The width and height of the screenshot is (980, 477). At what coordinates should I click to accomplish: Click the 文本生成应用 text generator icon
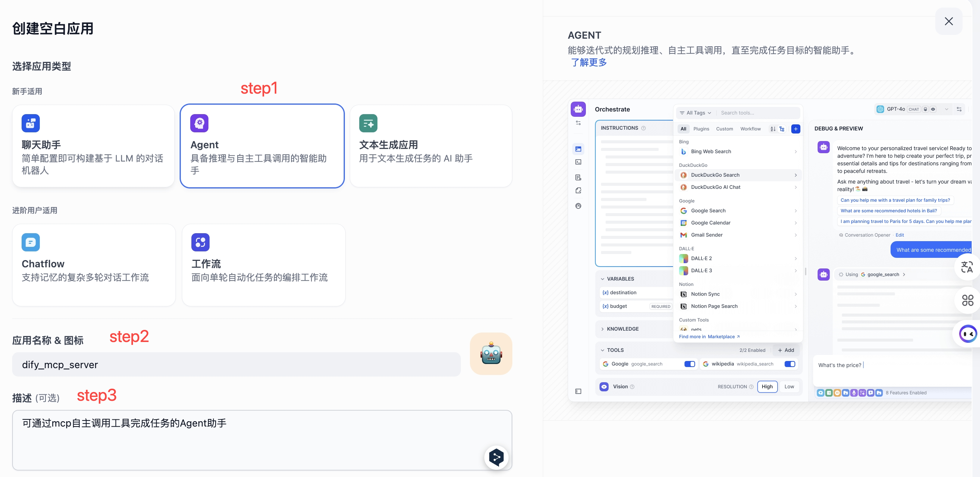point(368,123)
